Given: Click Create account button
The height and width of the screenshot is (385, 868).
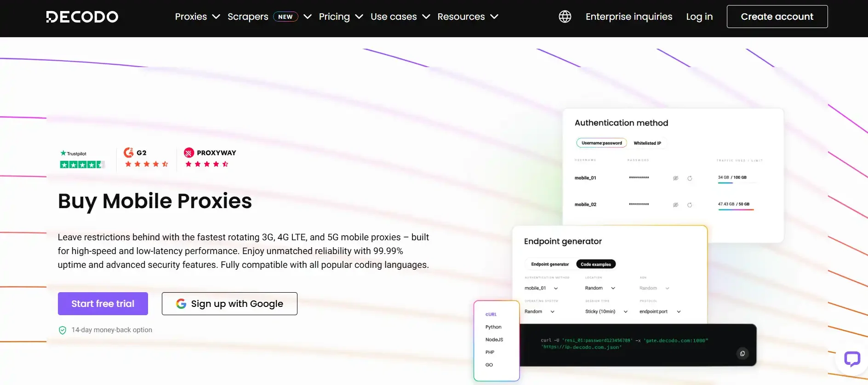Looking at the screenshot, I should (777, 17).
